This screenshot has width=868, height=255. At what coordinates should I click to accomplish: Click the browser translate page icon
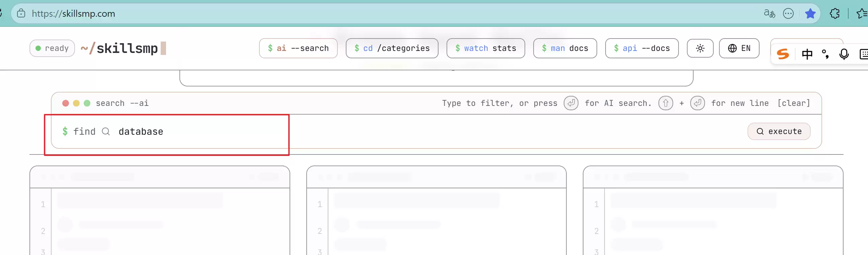click(769, 13)
